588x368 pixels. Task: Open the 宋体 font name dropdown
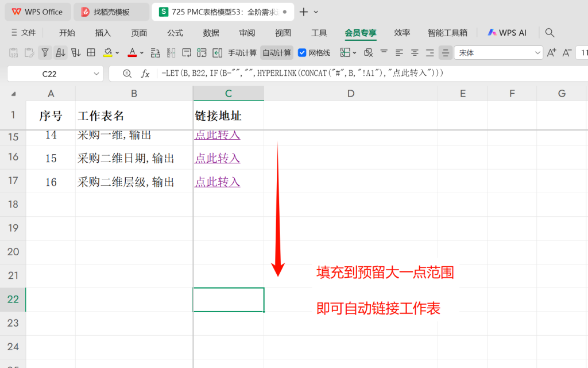click(x=537, y=53)
